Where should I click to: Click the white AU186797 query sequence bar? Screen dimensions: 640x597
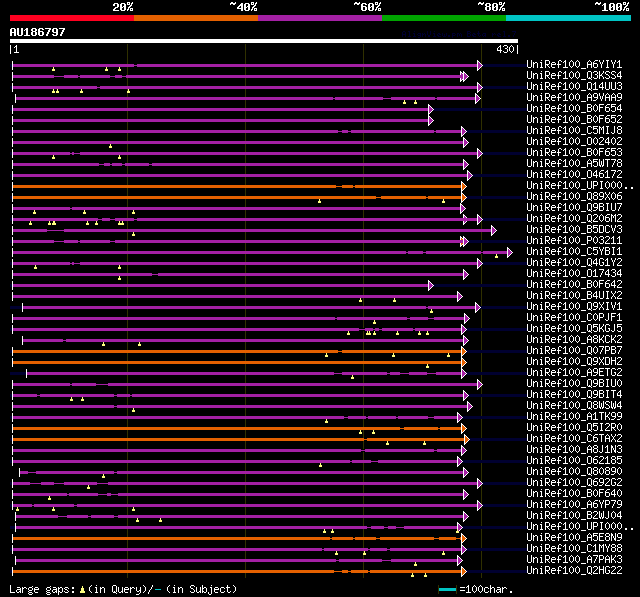pyautogui.click(x=264, y=41)
